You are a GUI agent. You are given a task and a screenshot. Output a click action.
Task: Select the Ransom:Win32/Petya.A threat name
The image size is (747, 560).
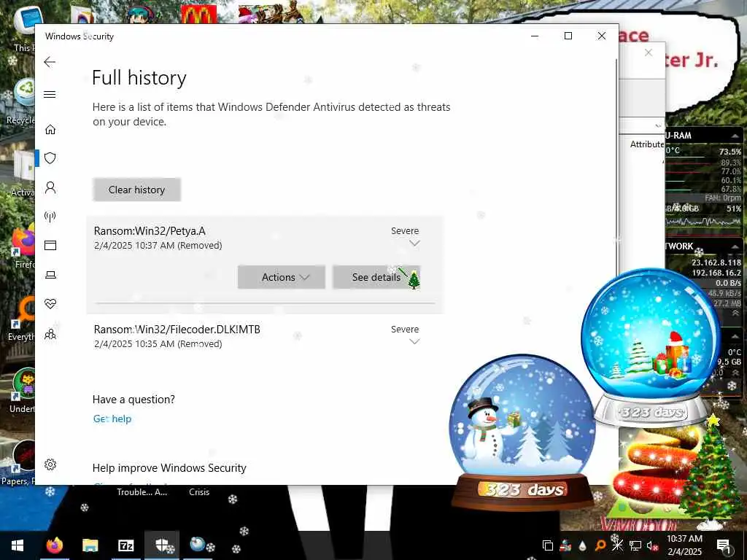150,231
